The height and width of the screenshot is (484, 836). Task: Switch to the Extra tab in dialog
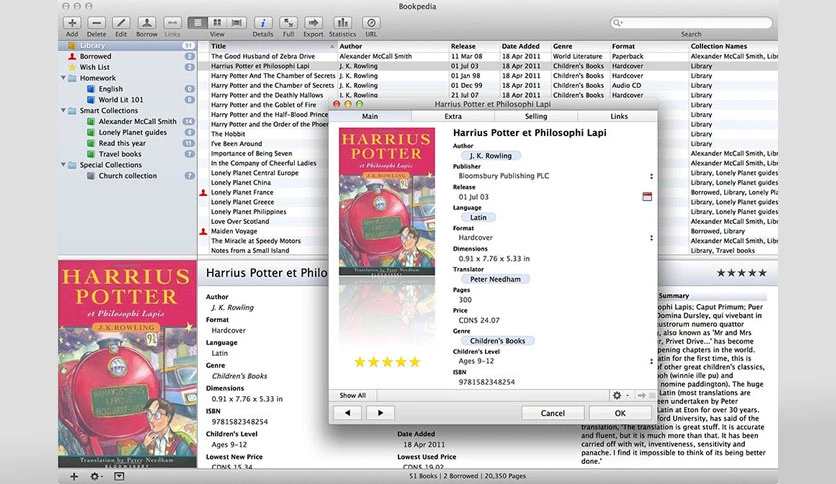[x=453, y=116]
